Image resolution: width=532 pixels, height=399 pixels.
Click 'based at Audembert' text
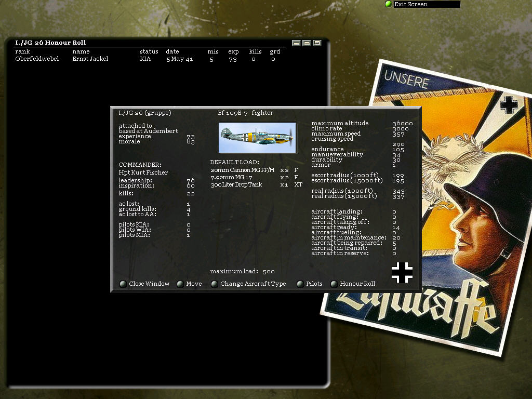(148, 131)
